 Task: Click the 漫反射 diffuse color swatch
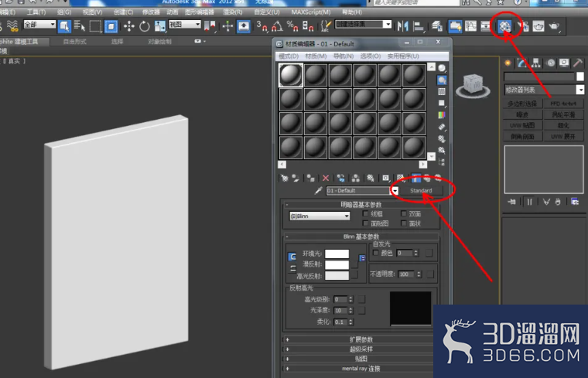click(x=337, y=264)
